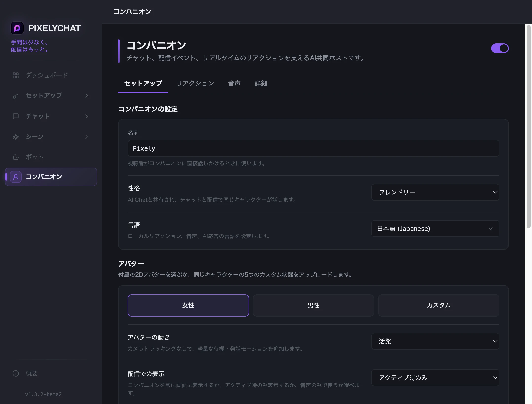Toggle the コンパニオン enable switch off
This screenshot has height=404, width=532.
pos(500,48)
